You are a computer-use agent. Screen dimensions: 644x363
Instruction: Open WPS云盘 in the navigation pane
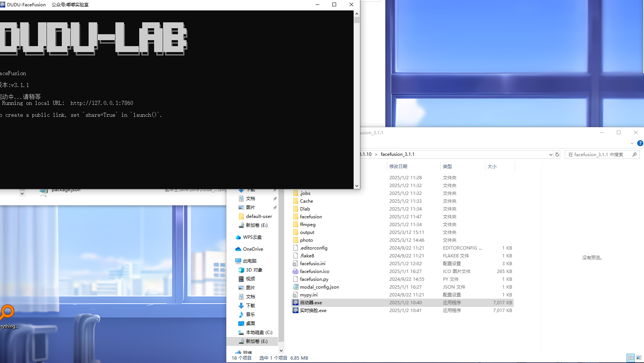(252, 237)
